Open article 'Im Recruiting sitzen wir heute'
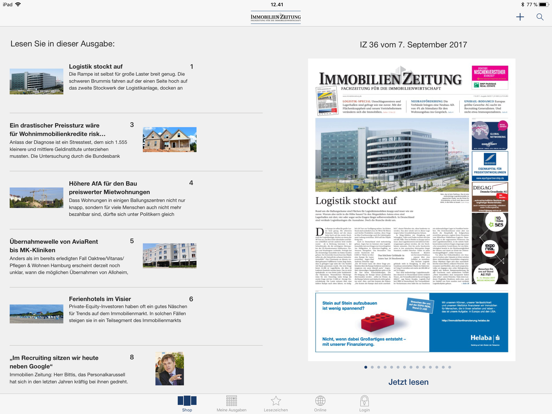Image resolution: width=552 pixels, height=414 pixels. (54, 362)
